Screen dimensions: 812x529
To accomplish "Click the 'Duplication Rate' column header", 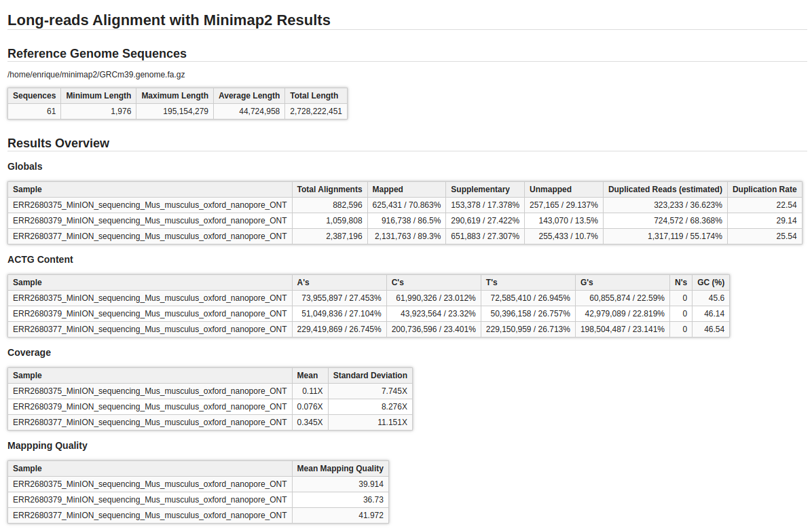I will point(764,189).
